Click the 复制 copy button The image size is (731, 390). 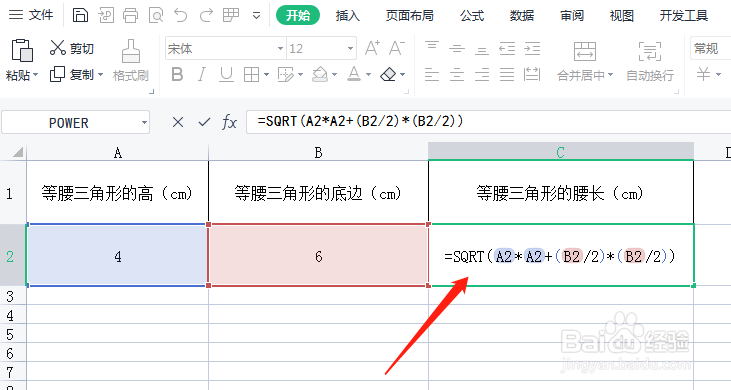[x=72, y=74]
